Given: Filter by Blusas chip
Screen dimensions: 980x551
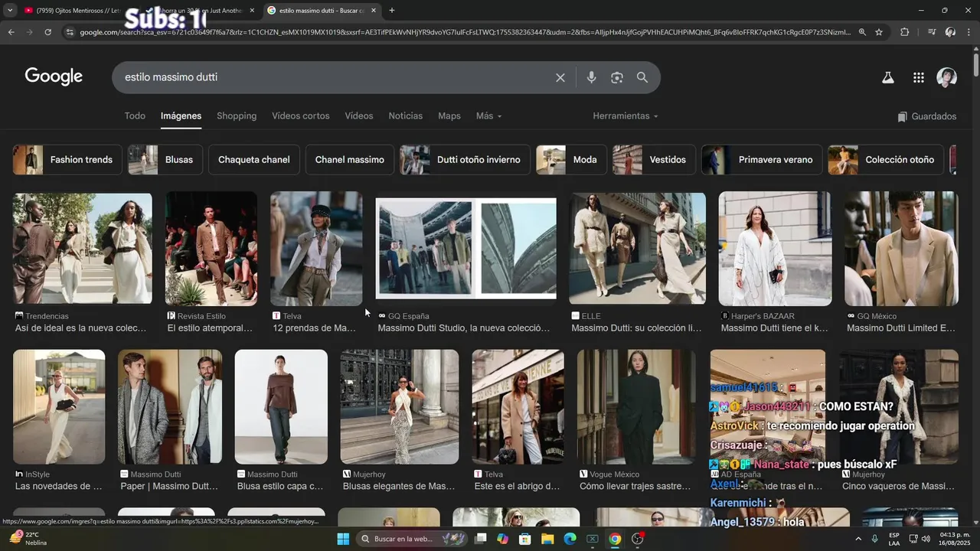Looking at the screenshot, I should [165, 160].
